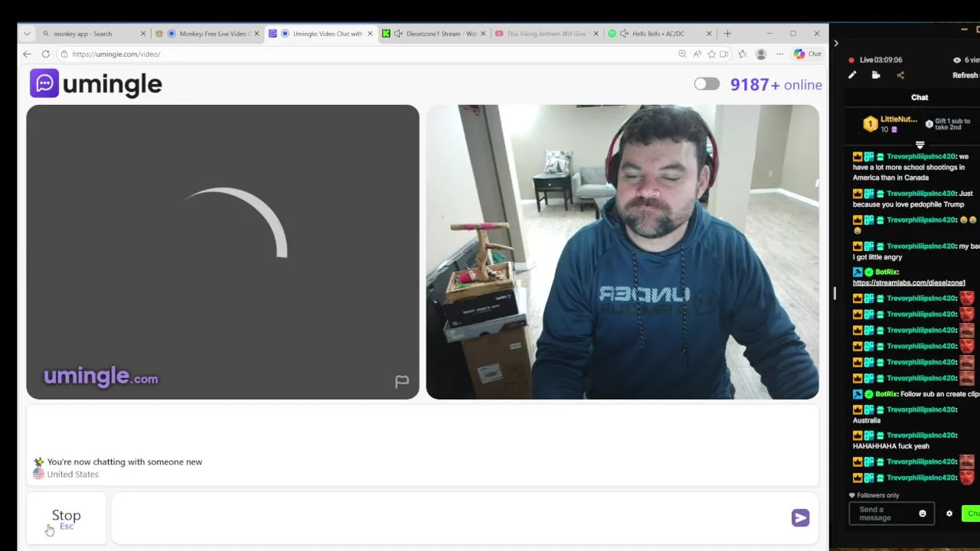Reload the Umingle page
Viewport: 980px width, 551px height.
[x=46, y=54]
